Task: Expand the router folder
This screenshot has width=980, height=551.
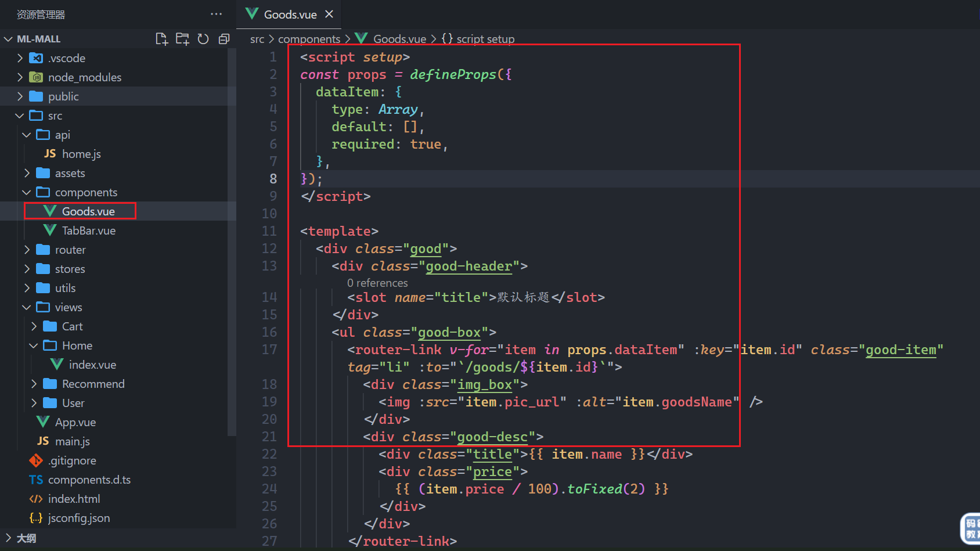Action: click(27, 250)
